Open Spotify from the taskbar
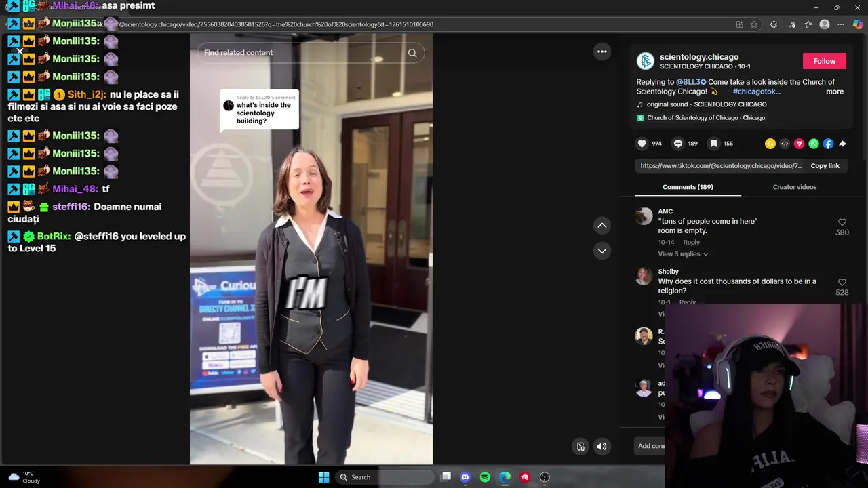Screen dimensions: 868x488 click(x=485, y=477)
